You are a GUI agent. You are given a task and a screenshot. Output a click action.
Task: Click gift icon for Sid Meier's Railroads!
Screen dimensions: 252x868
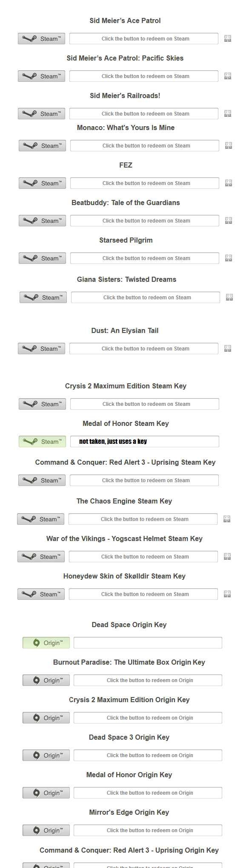pyautogui.click(x=228, y=114)
